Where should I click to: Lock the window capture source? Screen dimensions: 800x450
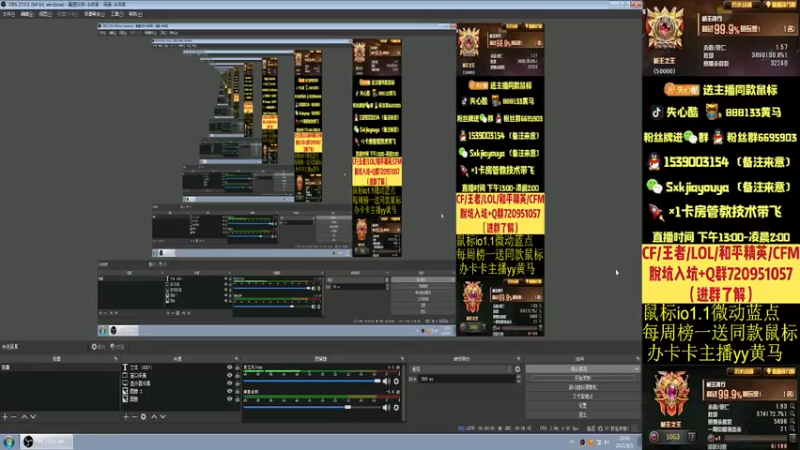pos(237,375)
